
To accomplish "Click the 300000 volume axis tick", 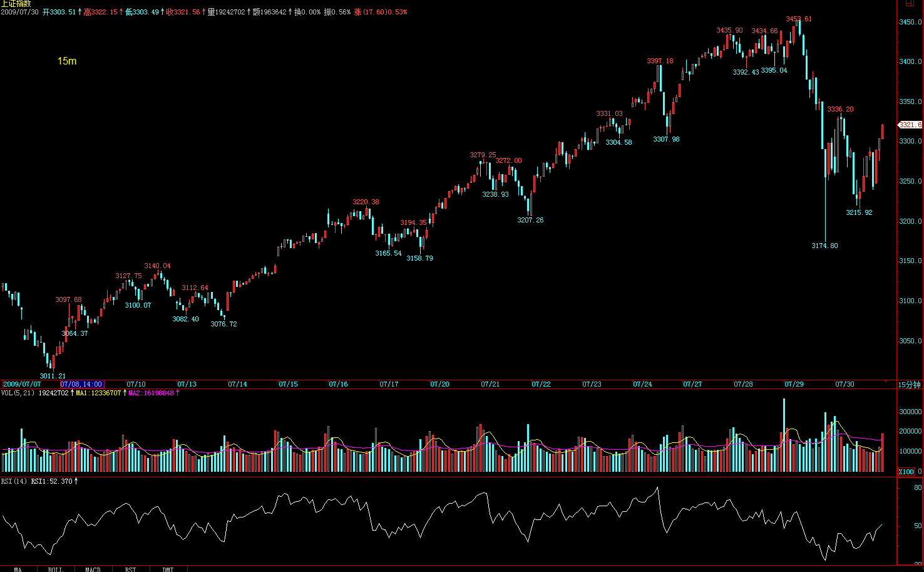I will (x=910, y=412).
